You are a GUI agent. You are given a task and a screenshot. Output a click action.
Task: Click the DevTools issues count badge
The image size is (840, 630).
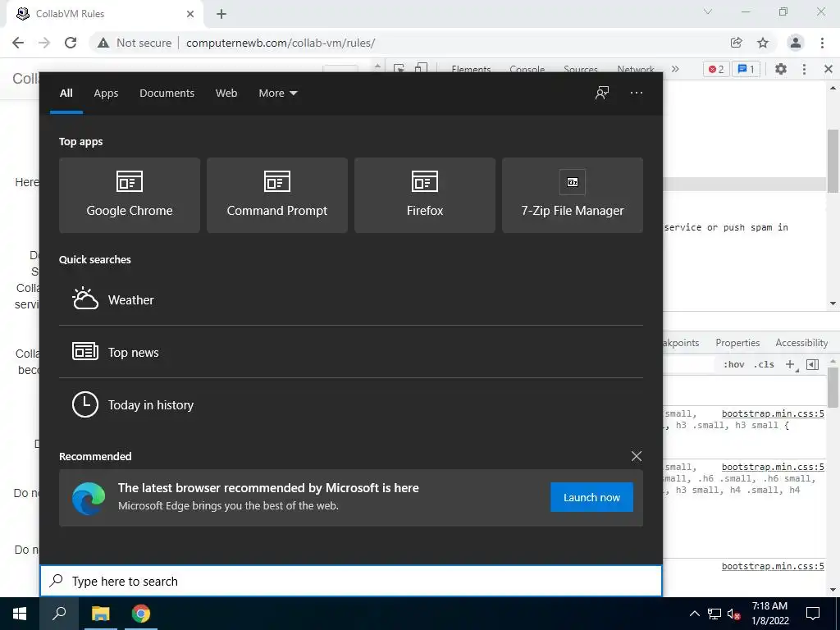click(x=746, y=69)
